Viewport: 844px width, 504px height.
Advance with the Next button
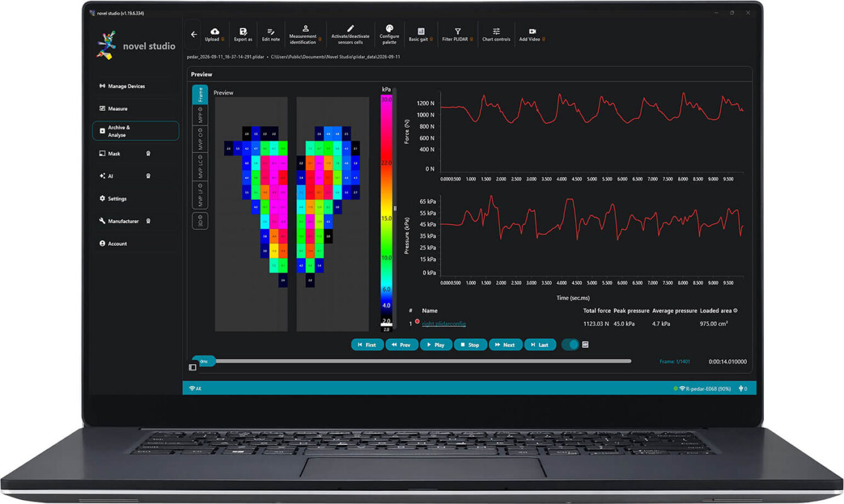tap(505, 345)
